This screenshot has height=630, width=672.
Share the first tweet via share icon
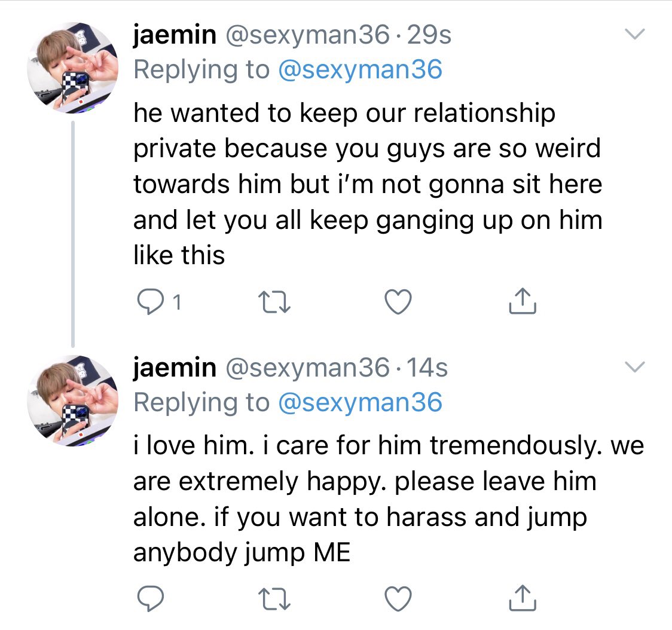click(x=523, y=301)
